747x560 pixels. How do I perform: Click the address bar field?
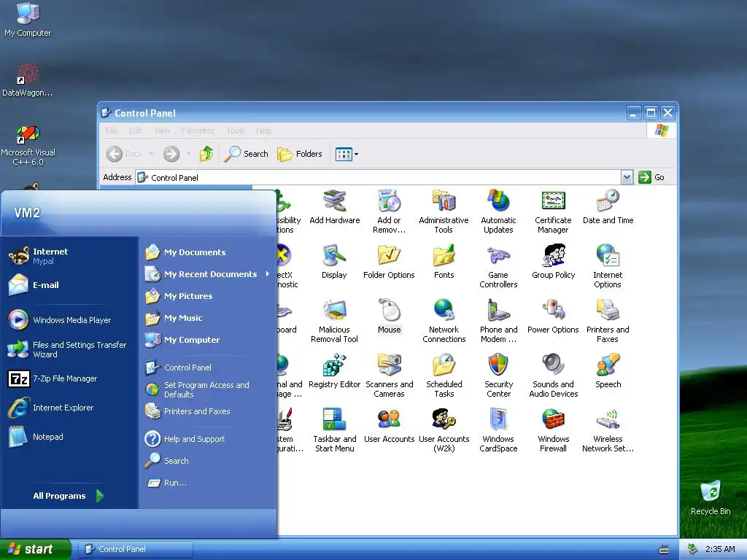[x=379, y=177]
